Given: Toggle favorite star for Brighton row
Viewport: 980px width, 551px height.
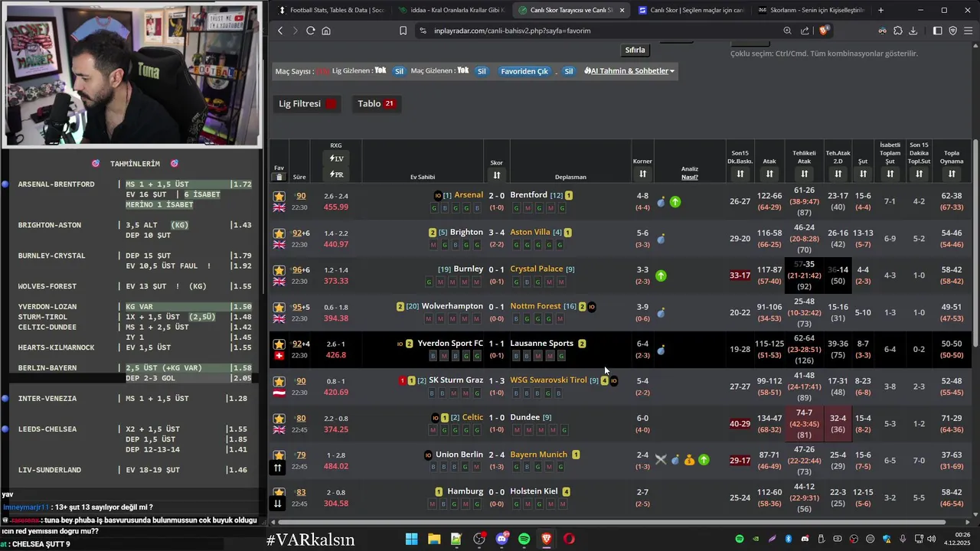Looking at the screenshot, I should (x=279, y=233).
